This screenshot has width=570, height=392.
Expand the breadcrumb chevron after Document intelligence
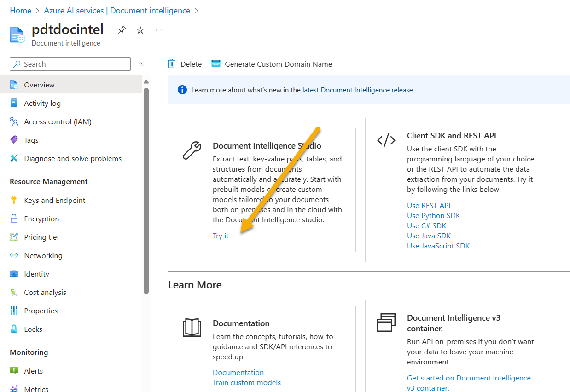pyautogui.click(x=196, y=10)
